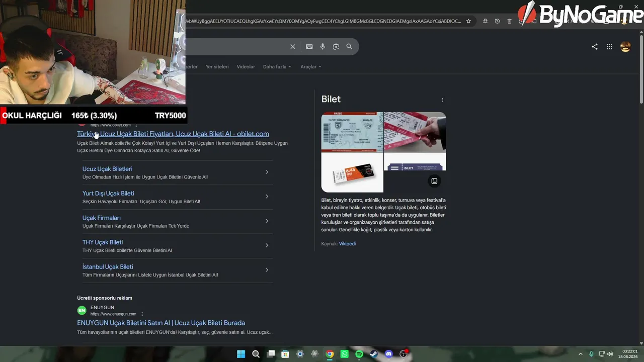Search by image with the Lens icon
Screen dimensions: 644x362
[336, 47]
